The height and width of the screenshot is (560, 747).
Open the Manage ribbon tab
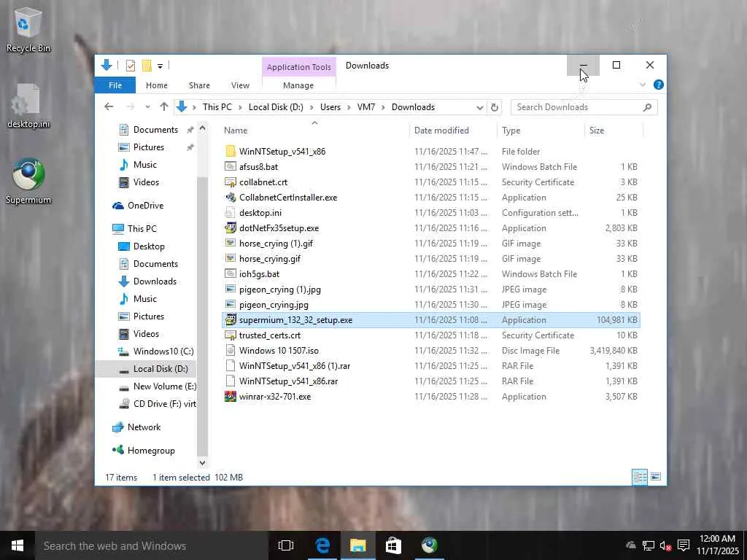tap(298, 85)
